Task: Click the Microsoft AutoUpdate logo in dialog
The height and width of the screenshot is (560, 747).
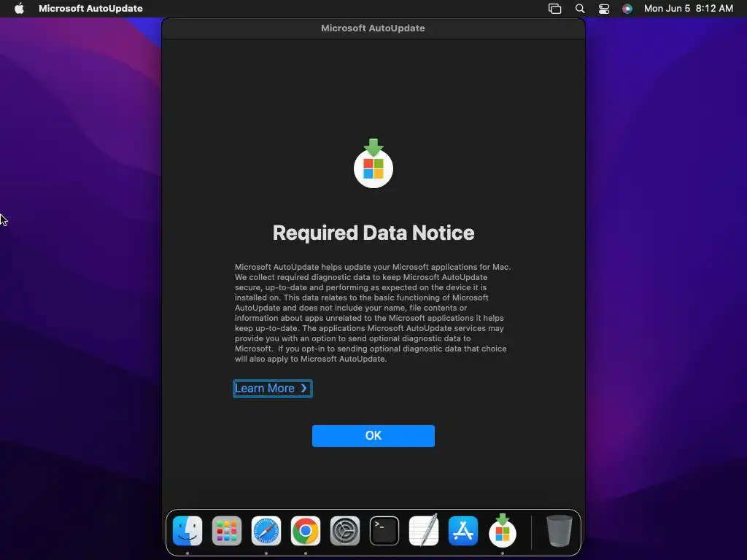Action: click(x=373, y=163)
